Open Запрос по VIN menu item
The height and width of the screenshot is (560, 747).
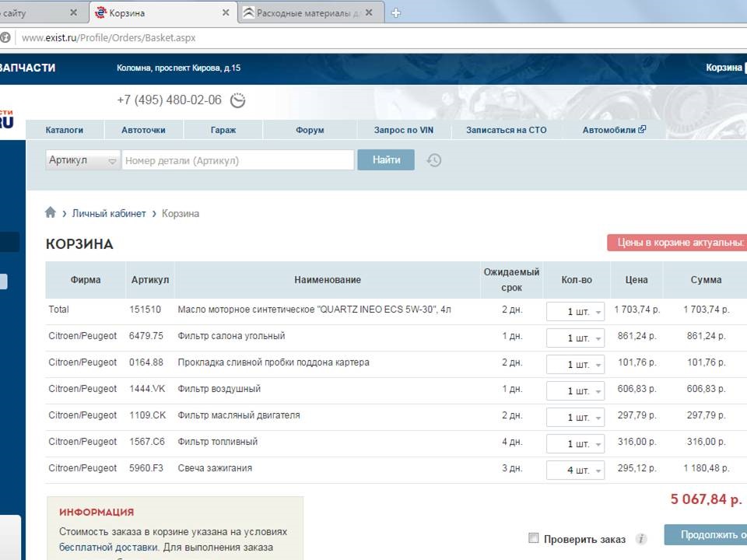(404, 130)
